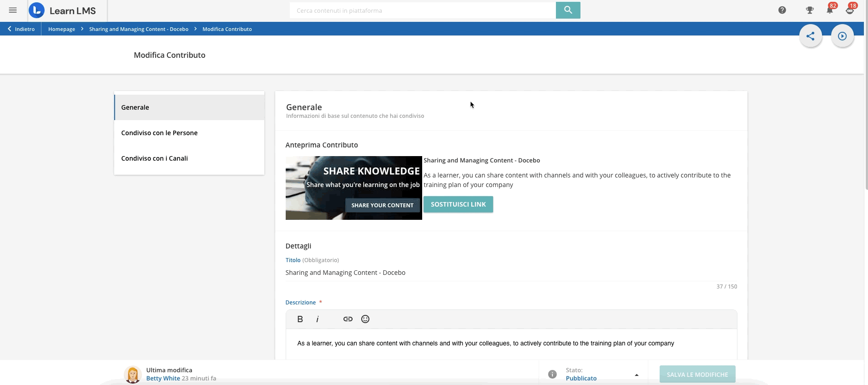Click the 37 / 150 character counter
Screen dimensions: 868x385
click(x=727, y=286)
